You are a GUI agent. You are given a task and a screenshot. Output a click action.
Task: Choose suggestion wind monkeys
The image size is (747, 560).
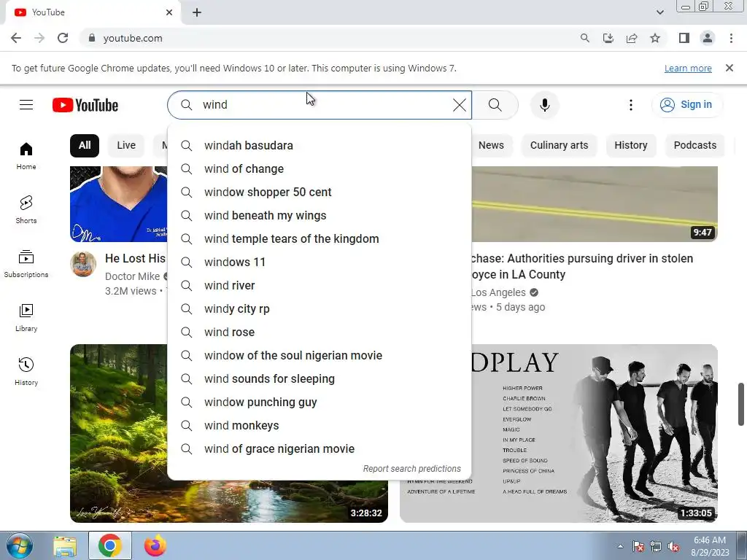[x=320, y=425]
